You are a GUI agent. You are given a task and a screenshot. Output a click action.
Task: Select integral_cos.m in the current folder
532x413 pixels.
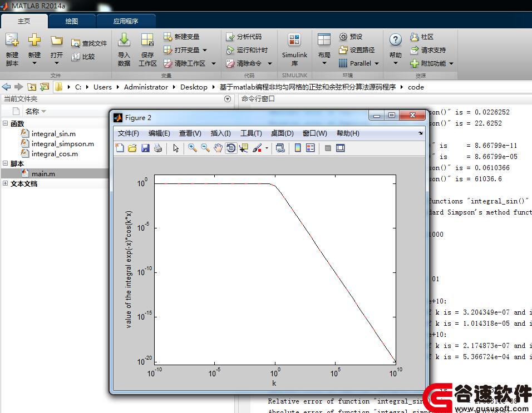[x=55, y=154]
